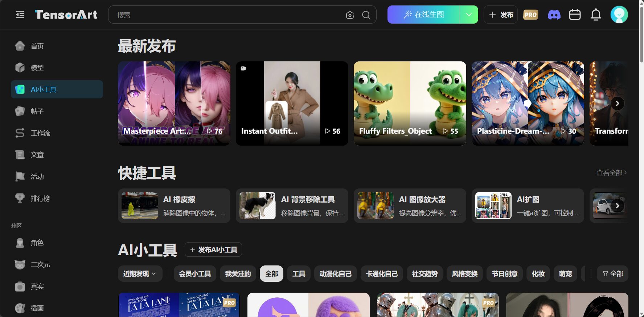
Task: Collapse the sidebar with the menu icon
Action: click(20, 15)
